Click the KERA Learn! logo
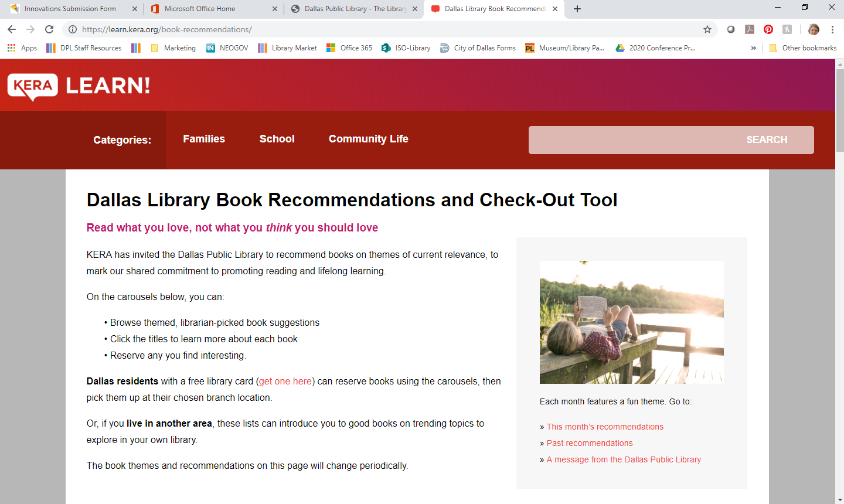 pyautogui.click(x=79, y=86)
